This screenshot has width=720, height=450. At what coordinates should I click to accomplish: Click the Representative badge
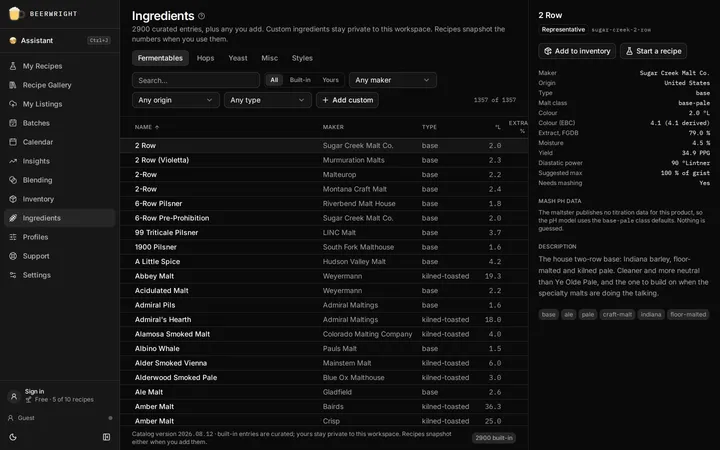click(563, 29)
